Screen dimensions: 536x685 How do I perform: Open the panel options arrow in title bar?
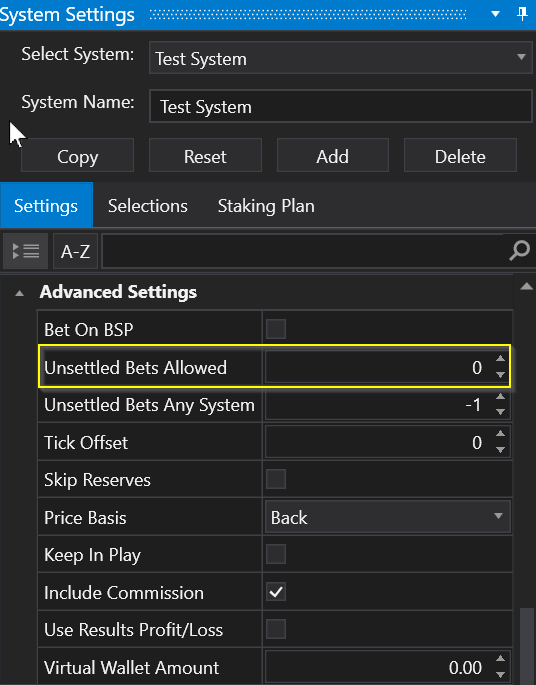[x=495, y=14]
